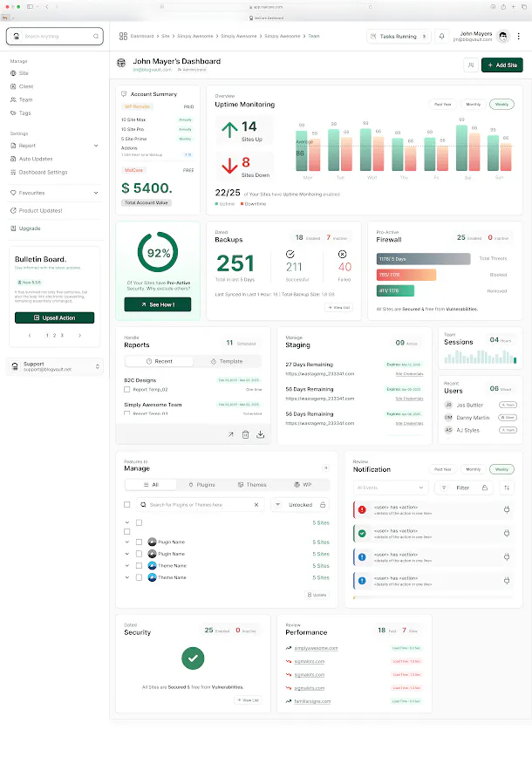Check the second Plugin Name checkbox

point(139,554)
